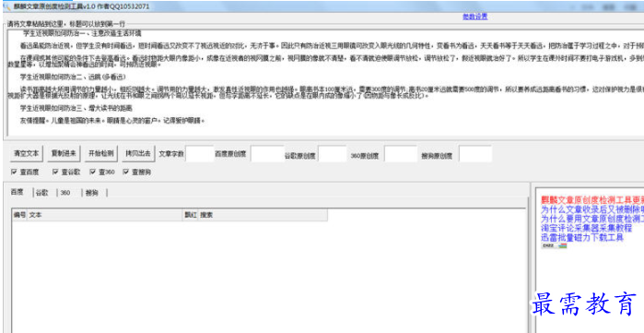This screenshot has height=333, width=644.
Task: Switch to the 谷歌 results tab
Action: 41,193
